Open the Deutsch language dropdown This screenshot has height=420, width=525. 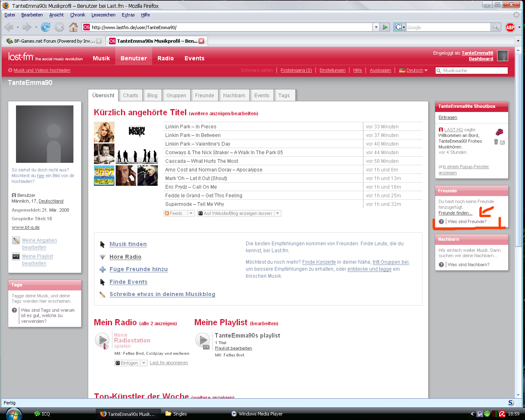pos(413,71)
